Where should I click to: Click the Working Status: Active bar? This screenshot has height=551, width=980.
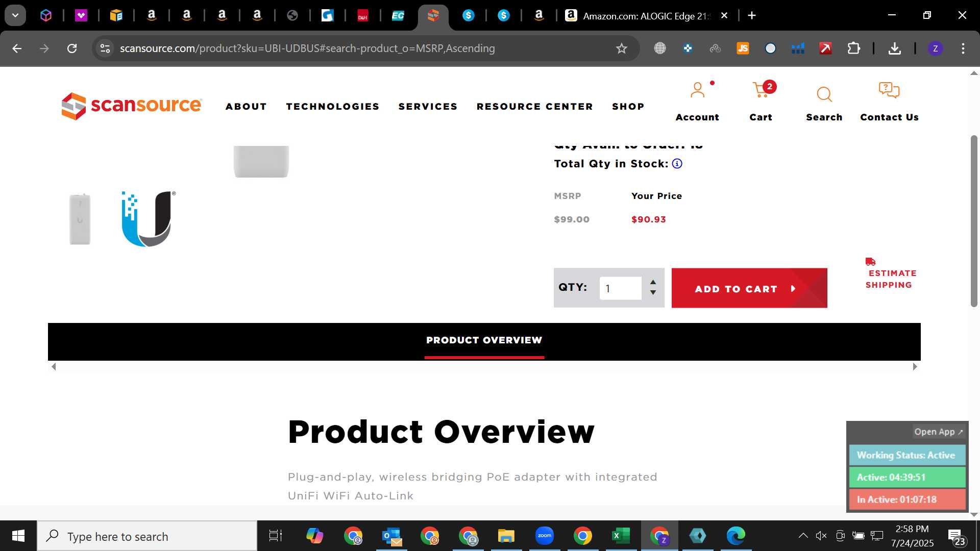tap(907, 455)
